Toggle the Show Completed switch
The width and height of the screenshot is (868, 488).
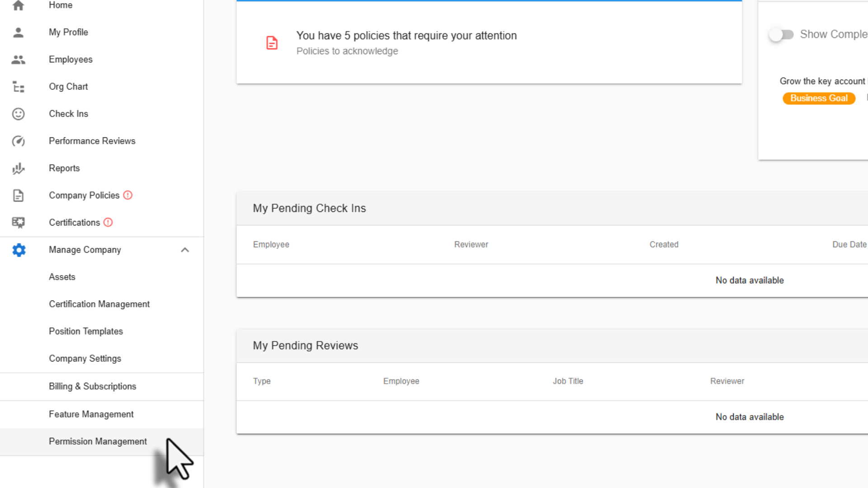tap(782, 35)
